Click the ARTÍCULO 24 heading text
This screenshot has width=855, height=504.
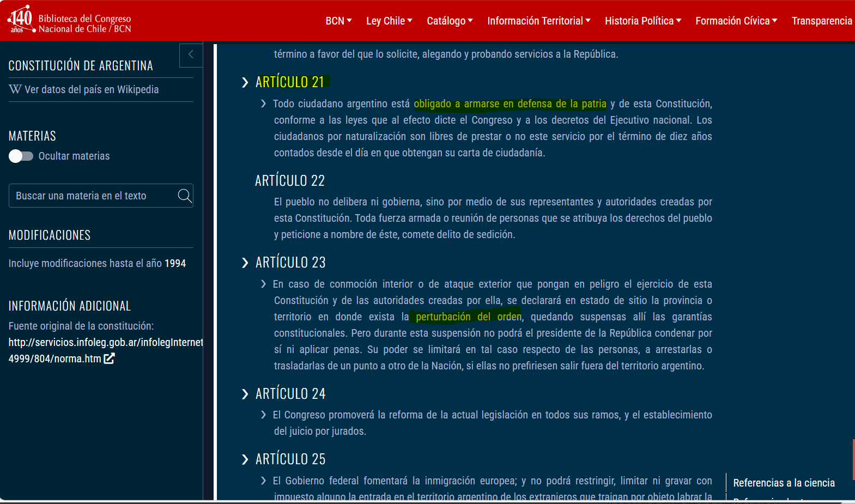(290, 394)
